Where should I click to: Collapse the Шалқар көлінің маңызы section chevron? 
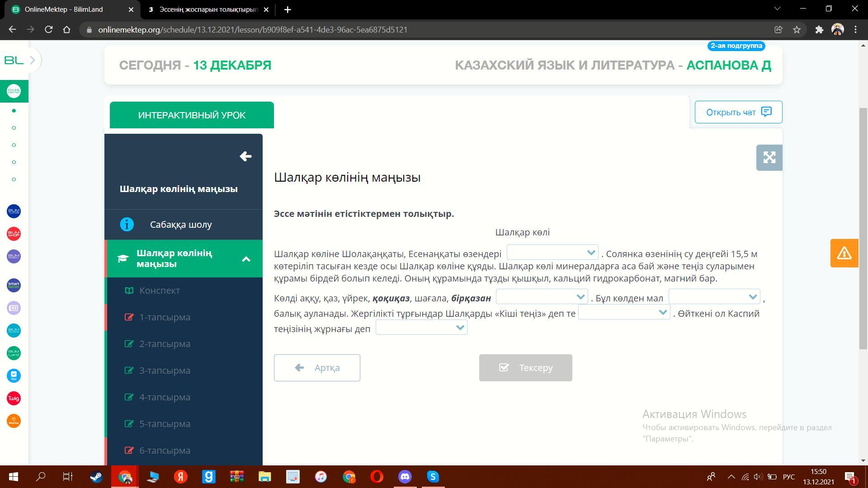click(x=246, y=259)
